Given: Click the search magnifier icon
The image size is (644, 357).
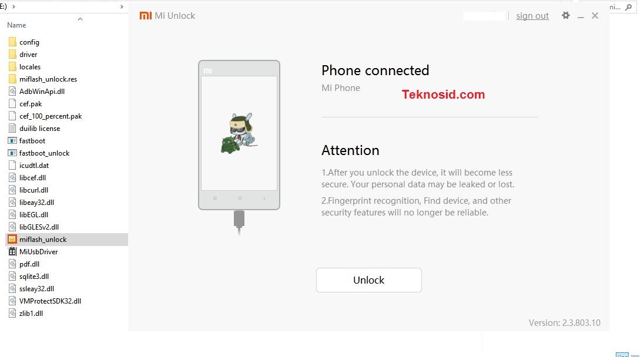Looking at the screenshot, I should tap(628, 7).
